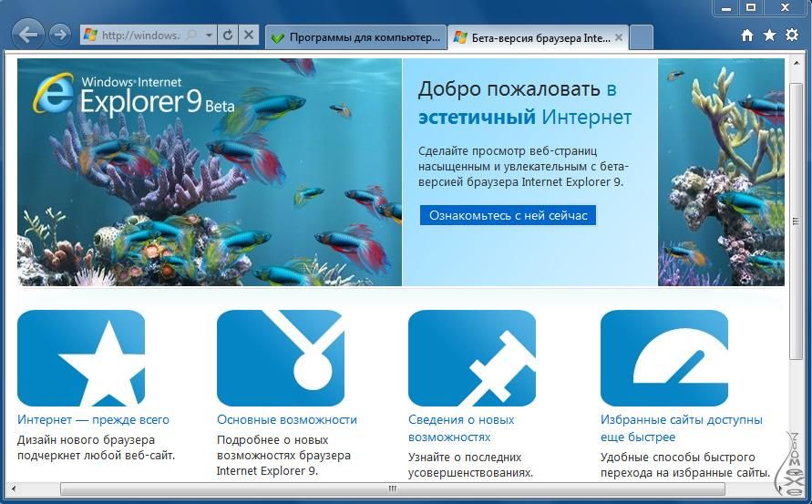The image size is (812, 504).
Task: Open Favorites with the star icon
Action: [x=769, y=36]
